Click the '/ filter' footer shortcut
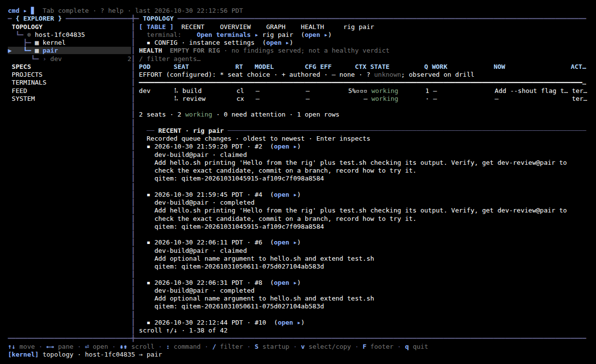This screenshot has height=364, width=596. click(228, 347)
